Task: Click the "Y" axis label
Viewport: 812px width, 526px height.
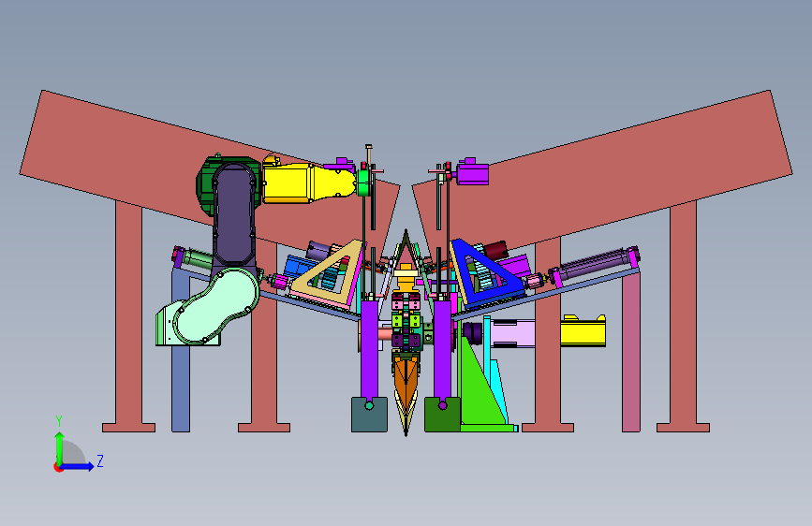Action: (59, 421)
